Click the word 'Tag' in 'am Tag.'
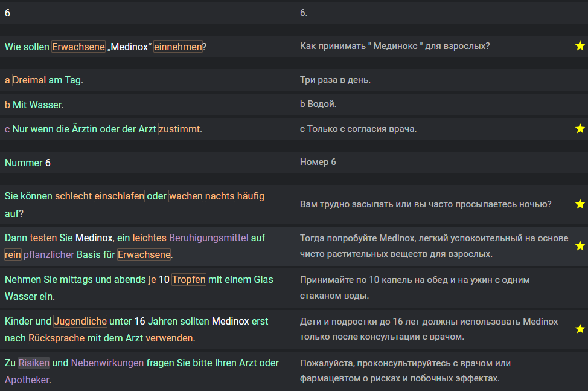Screen dimensions: 588x391 (x=72, y=80)
